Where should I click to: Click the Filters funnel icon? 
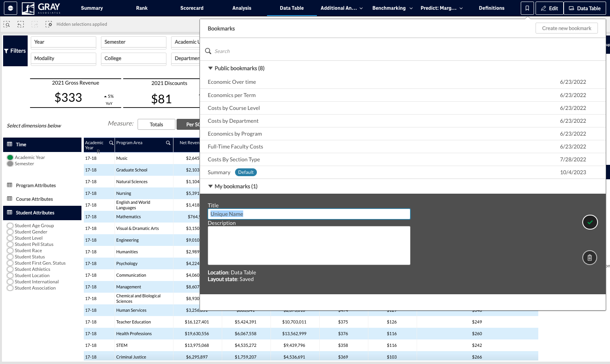(6, 51)
